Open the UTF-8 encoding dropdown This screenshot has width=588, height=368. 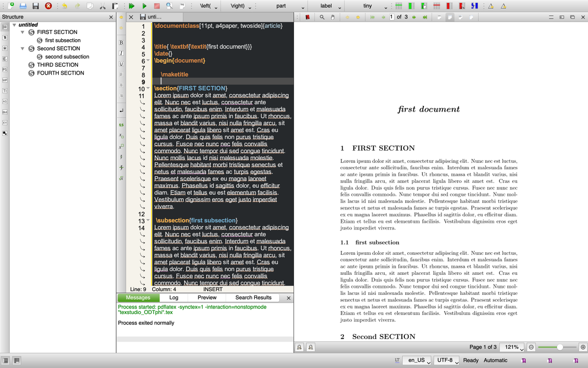click(x=446, y=360)
